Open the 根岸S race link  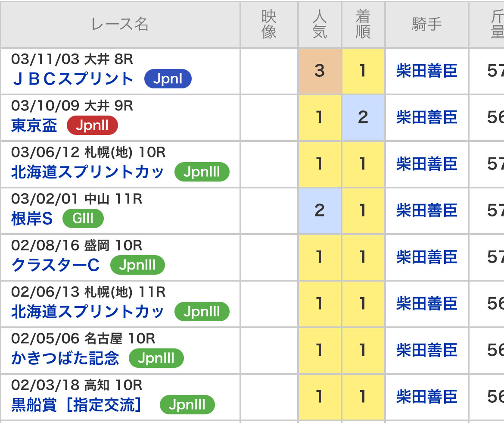pos(32,219)
